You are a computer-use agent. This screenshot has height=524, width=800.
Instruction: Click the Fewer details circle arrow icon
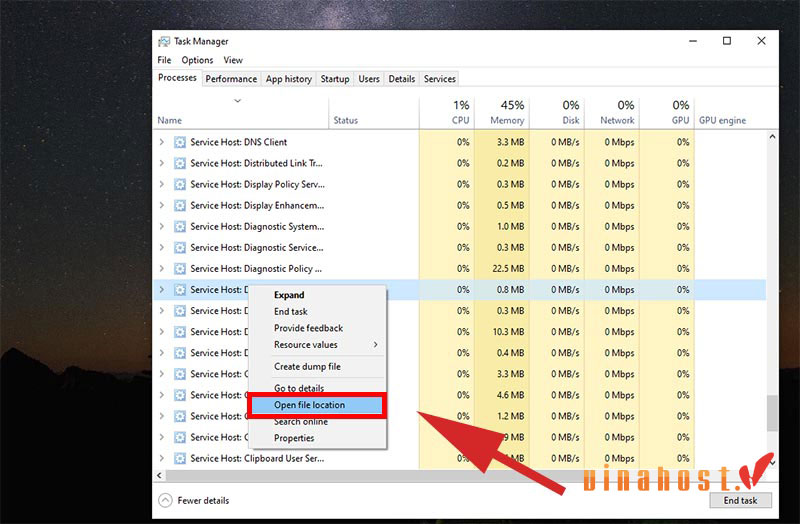[165, 501]
